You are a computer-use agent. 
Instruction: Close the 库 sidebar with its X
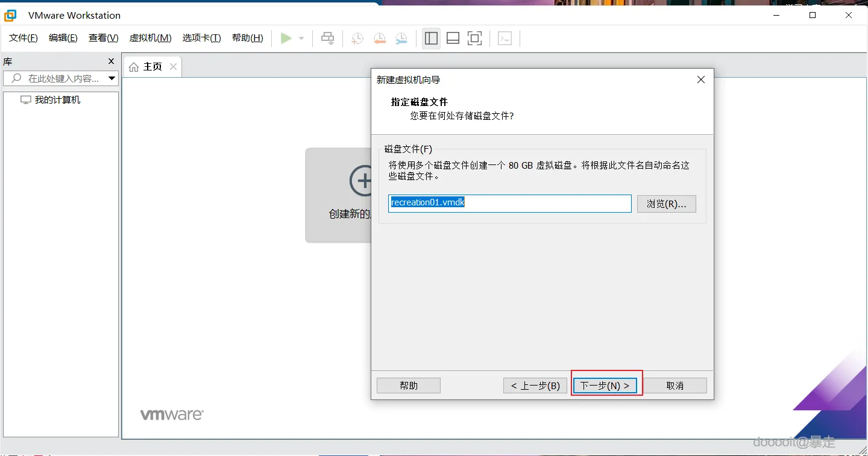point(111,61)
